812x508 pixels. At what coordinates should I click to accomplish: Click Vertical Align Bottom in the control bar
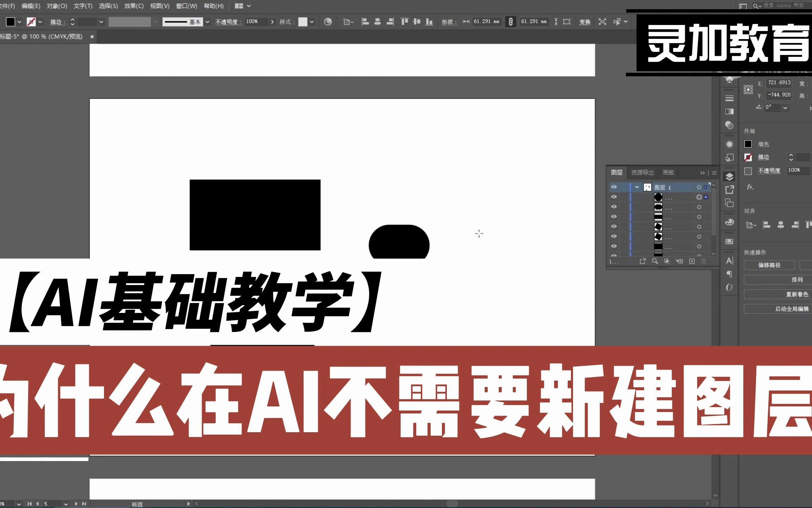[429, 22]
